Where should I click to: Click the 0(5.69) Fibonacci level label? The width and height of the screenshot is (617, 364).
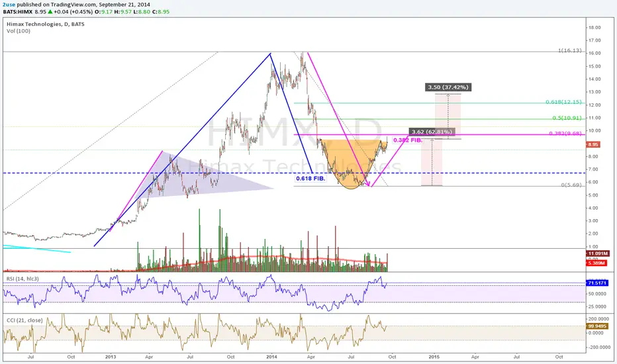571,185
